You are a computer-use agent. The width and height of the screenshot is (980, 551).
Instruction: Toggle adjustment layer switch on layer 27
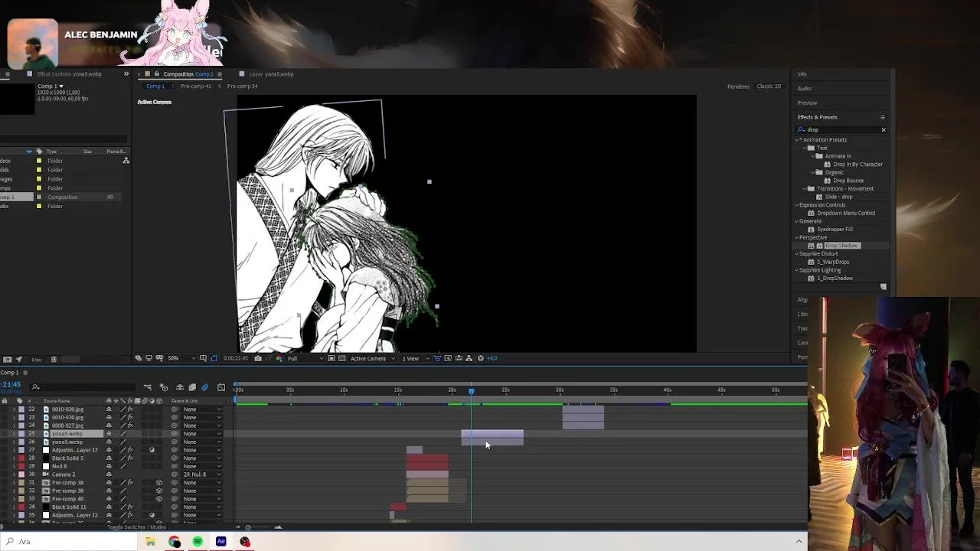tap(152, 450)
